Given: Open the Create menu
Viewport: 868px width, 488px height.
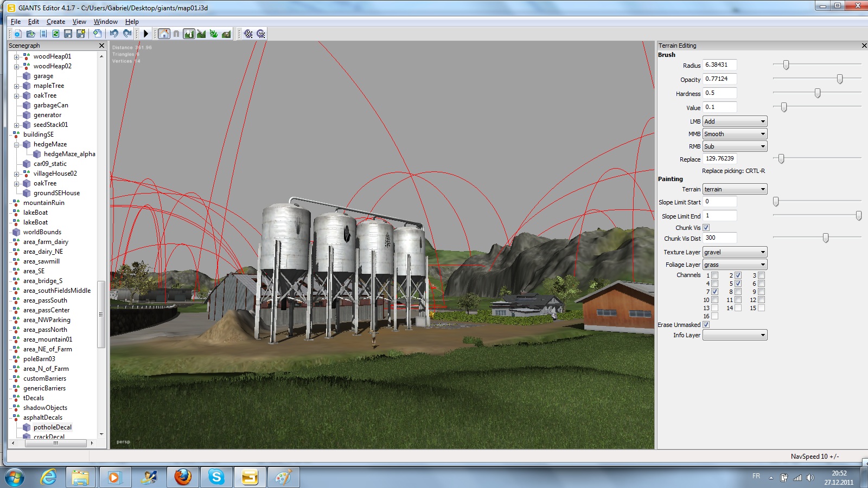Looking at the screenshot, I should tap(56, 22).
